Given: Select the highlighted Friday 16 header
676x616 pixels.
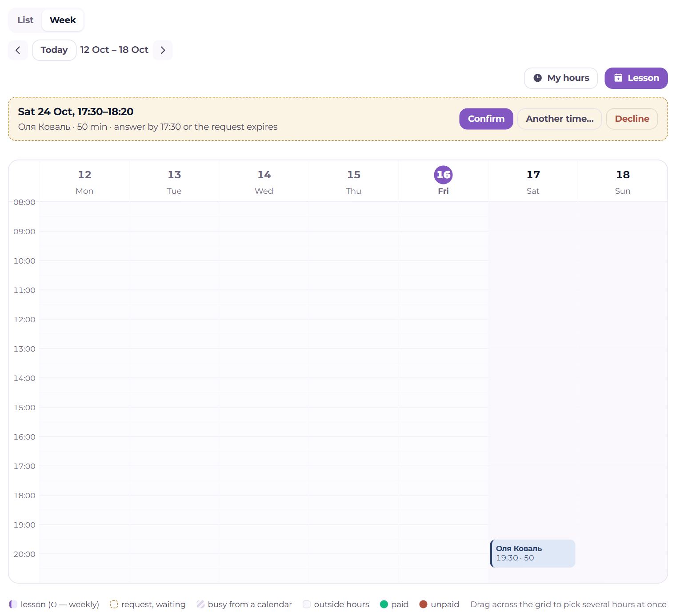Looking at the screenshot, I should 443,182.
